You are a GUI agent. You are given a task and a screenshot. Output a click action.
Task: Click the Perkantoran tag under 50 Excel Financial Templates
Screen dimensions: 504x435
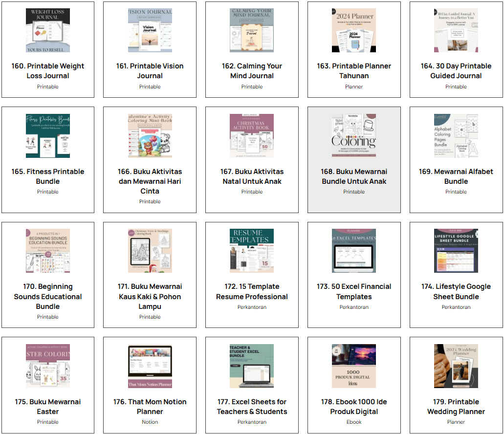pyautogui.click(x=354, y=307)
